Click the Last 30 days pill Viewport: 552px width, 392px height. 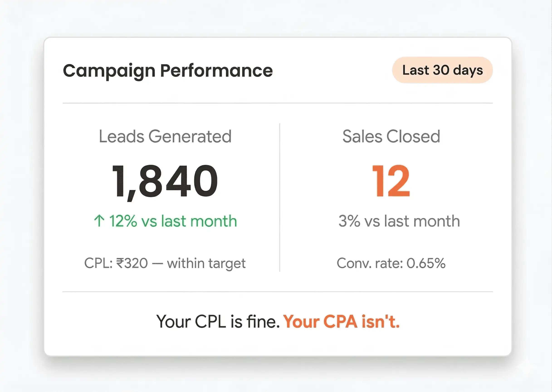(x=442, y=70)
